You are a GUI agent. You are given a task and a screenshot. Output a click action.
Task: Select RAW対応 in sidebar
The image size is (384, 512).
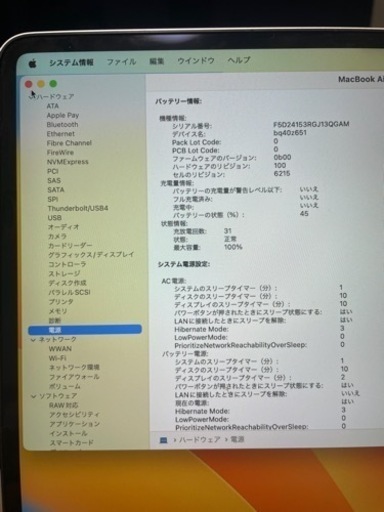tap(64, 406)
